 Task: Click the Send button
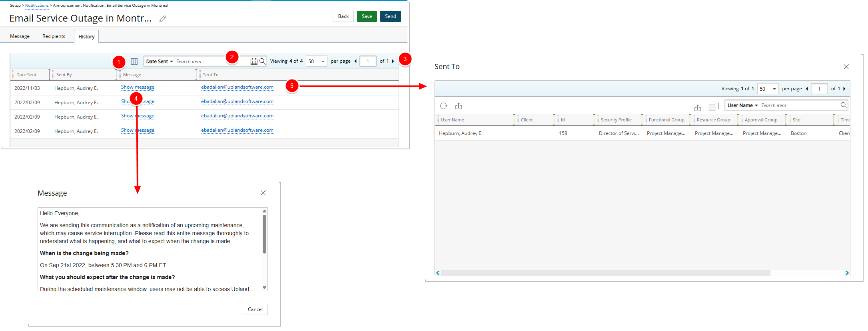click(x=390, y=16)
